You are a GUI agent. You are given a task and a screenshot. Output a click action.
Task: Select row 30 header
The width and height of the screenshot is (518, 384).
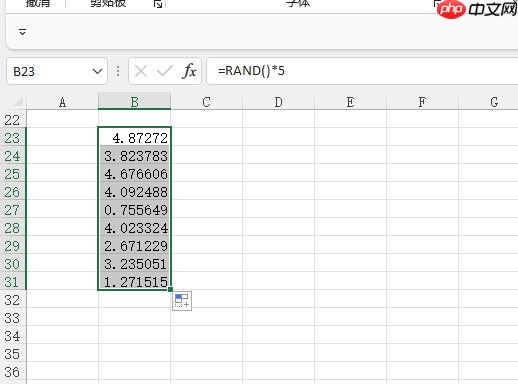click(x=13, y=264)
